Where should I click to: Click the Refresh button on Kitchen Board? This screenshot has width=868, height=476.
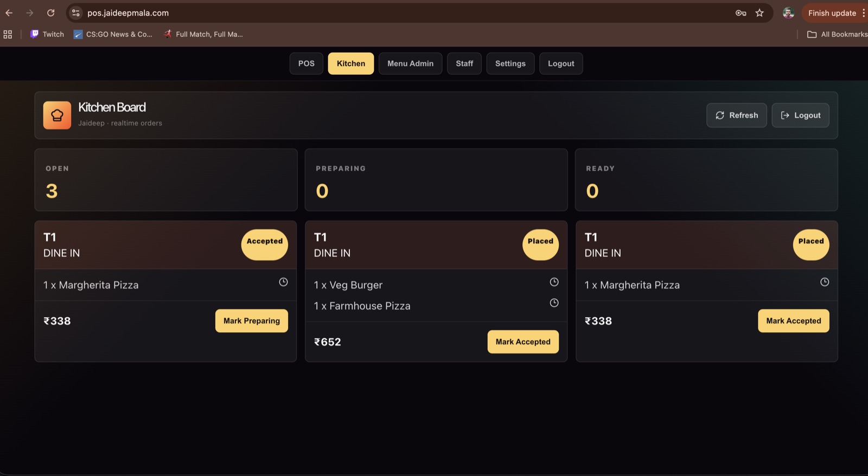pyautogui.click(x=737, y=115)
